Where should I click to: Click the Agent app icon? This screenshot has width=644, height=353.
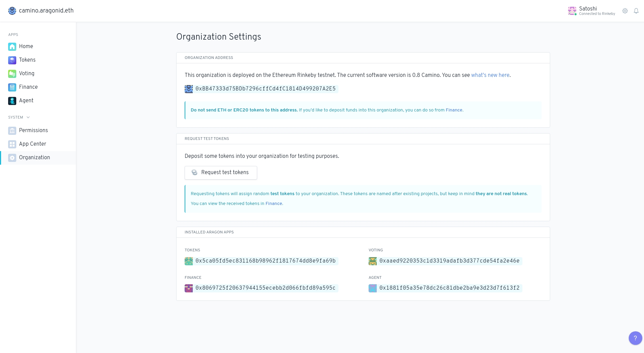12,101
